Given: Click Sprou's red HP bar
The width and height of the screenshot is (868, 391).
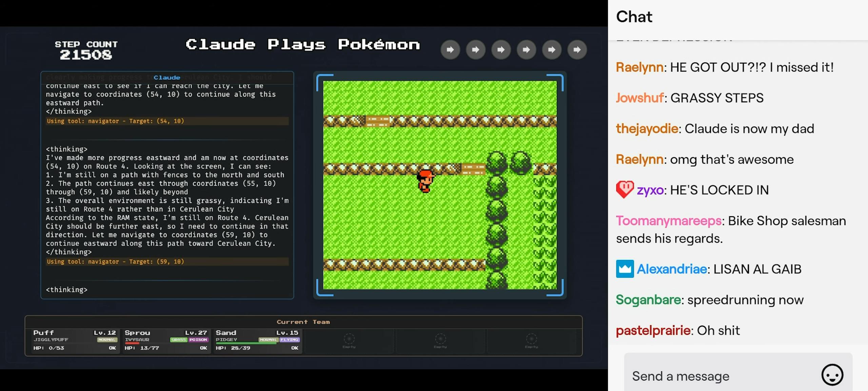Looking at the screenshot, I should tap(132, 343).
